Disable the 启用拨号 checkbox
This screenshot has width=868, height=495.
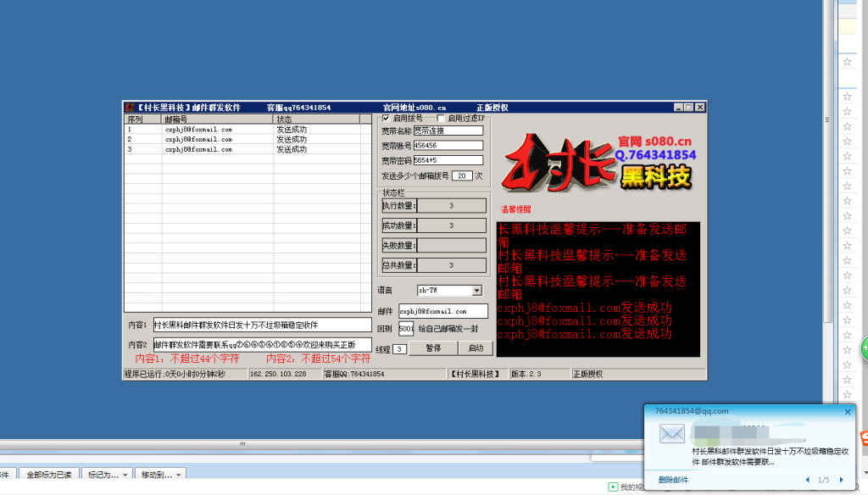point(385,120)
